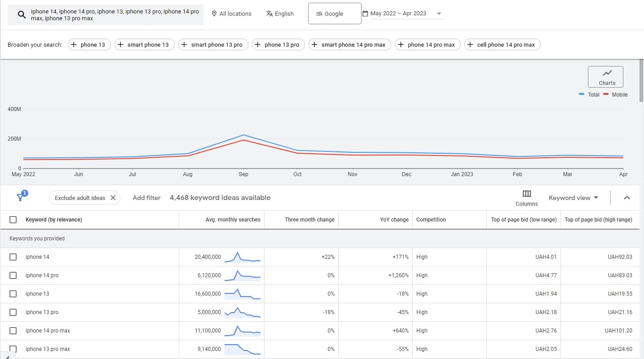The image size is (644, 359).
Task: Open the calendar date icon
Action: [366, 13]
